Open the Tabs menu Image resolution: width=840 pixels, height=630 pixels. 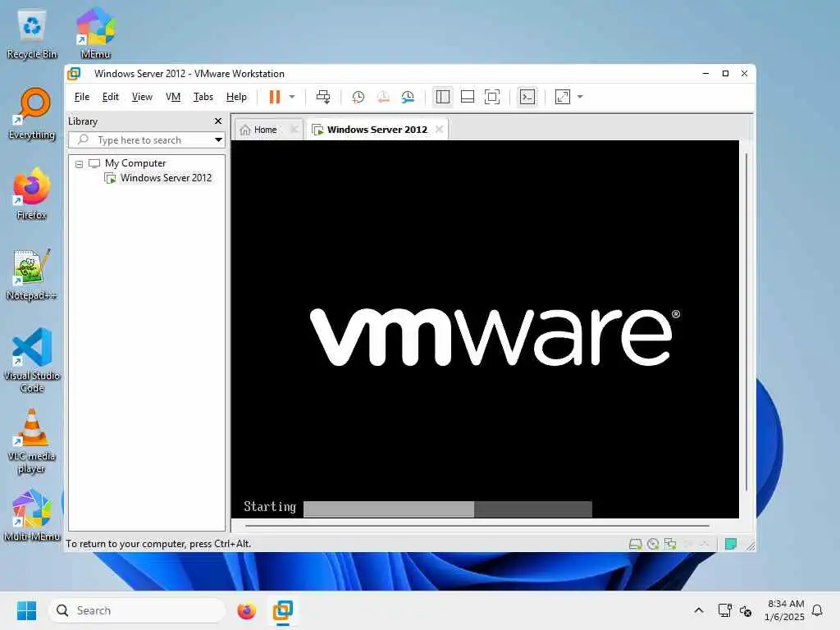(203, 97)
